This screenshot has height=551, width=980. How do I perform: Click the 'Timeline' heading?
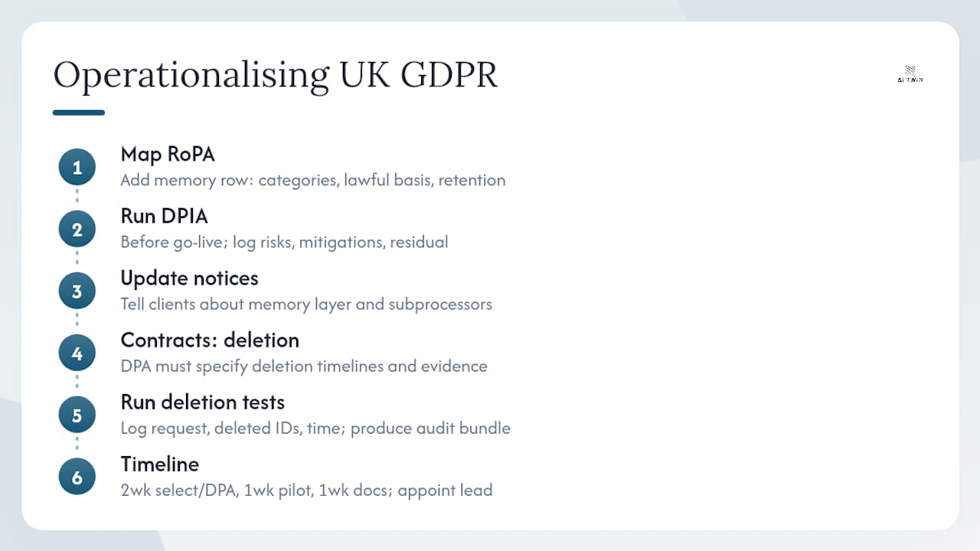pyautogui.click(x=160, y=465)
